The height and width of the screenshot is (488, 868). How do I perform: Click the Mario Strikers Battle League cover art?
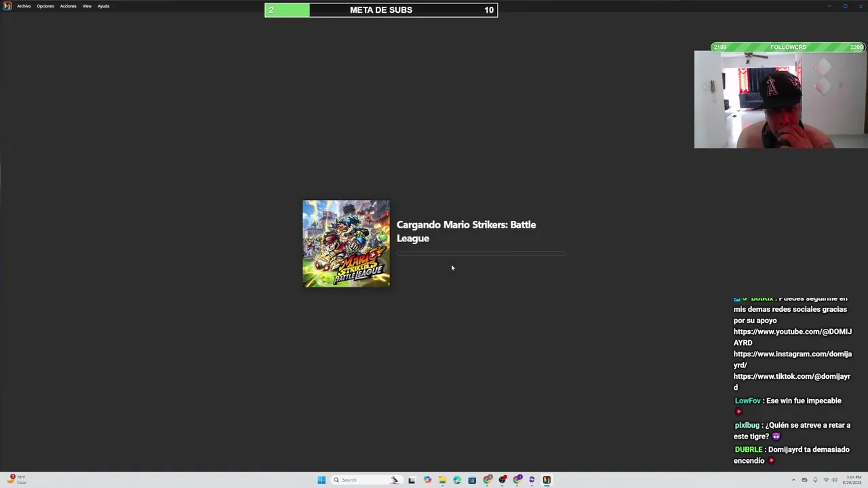[346, 243]
